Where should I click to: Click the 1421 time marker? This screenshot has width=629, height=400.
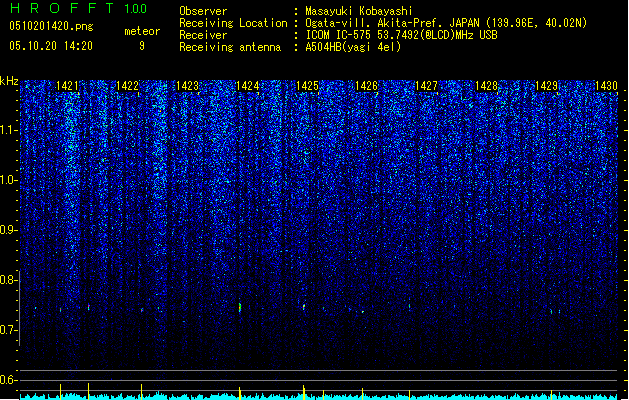pyautogui.click(x=67, y=86)
